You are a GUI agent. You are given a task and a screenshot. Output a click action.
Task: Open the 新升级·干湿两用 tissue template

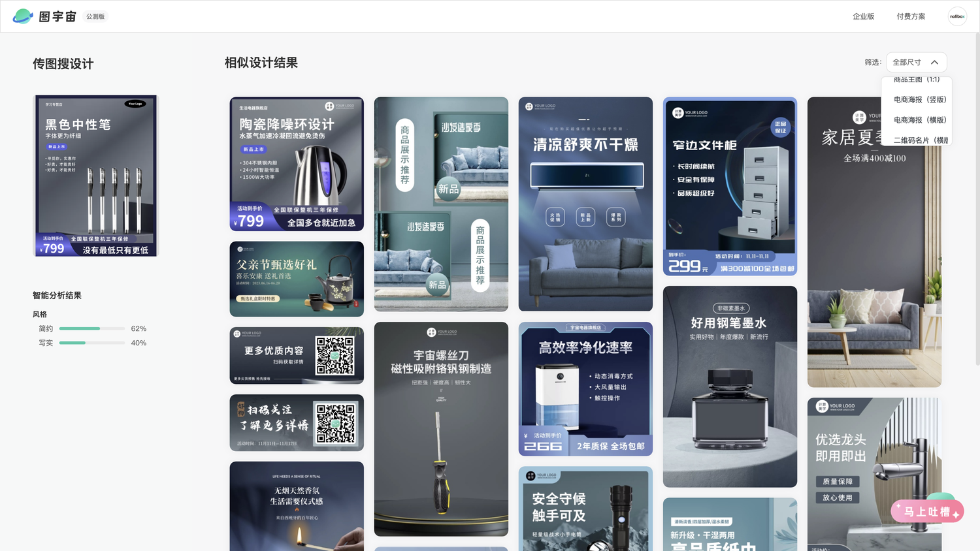(730, 524)
